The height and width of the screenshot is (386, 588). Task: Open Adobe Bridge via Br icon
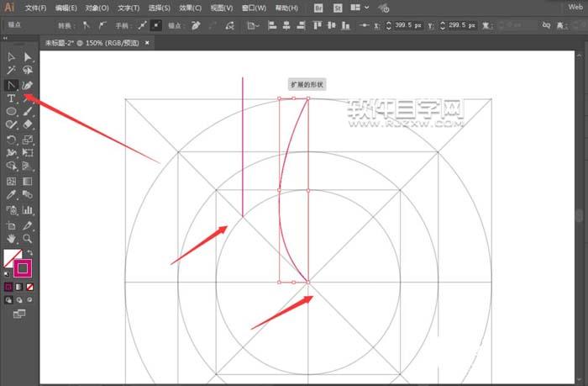click(x=318, y=8)
